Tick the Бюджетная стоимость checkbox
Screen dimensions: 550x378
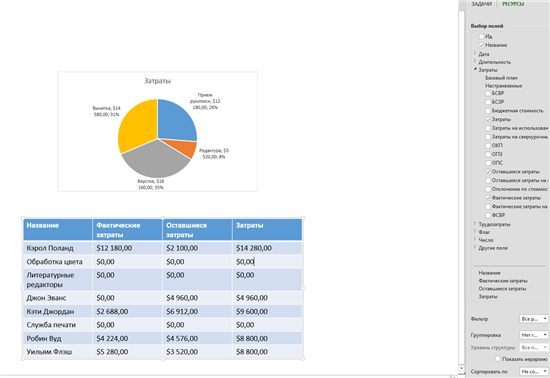coord(488,111)
